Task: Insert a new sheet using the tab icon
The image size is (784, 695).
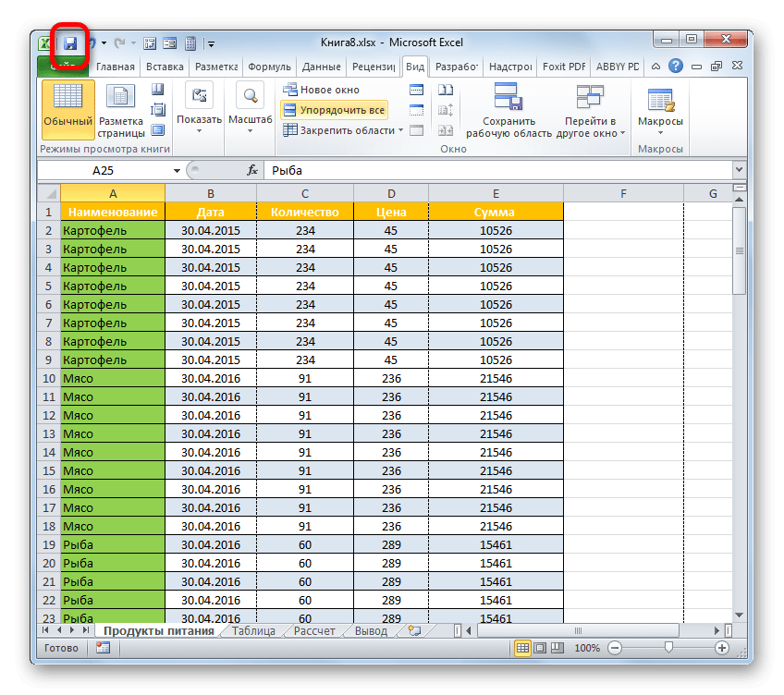Action: (x=414, y=631)
